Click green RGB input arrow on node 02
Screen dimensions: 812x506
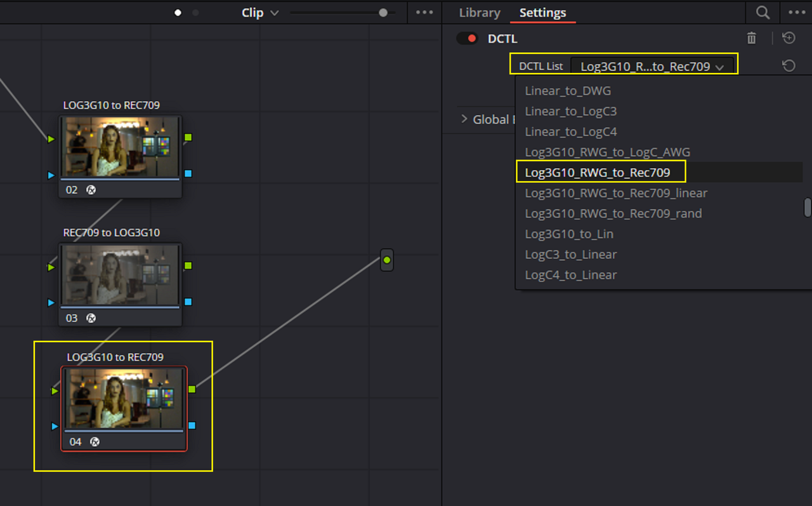tap(51, 139)
